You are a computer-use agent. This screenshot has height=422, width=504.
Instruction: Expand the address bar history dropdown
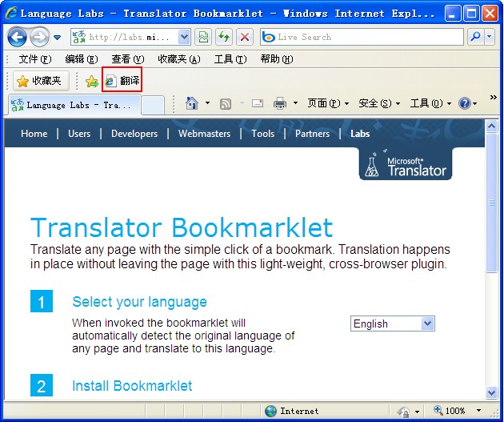tap(184, 37)
